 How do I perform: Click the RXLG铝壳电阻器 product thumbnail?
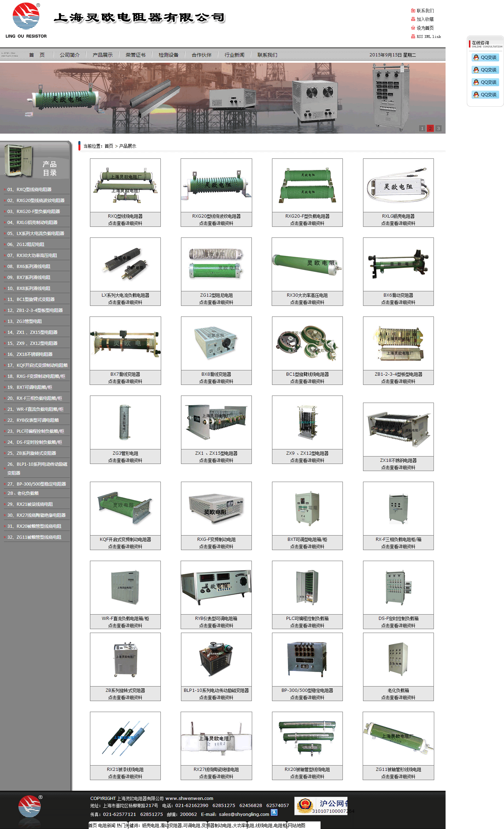click(398, 185)
